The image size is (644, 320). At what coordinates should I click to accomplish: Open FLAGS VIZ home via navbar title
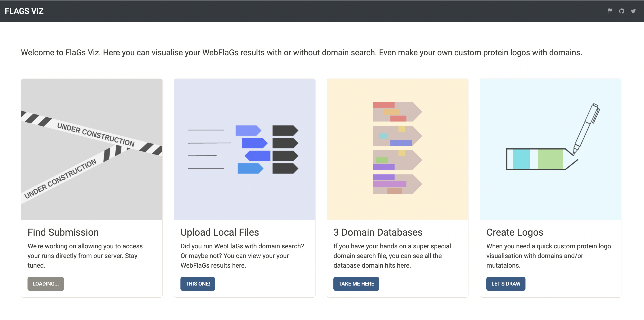pyautogui.click(x=24, y=11)
